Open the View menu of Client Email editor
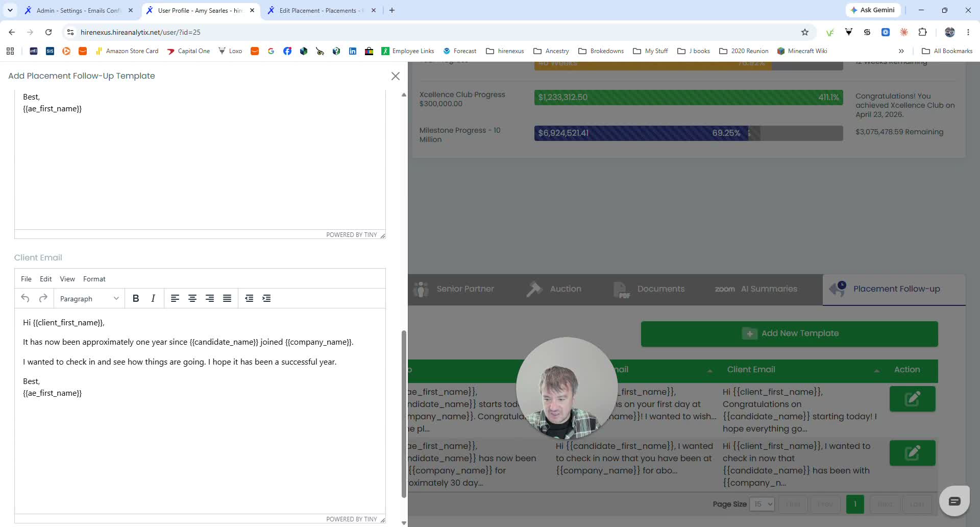This screenshot has width=980, height=527. pos(67,279)
